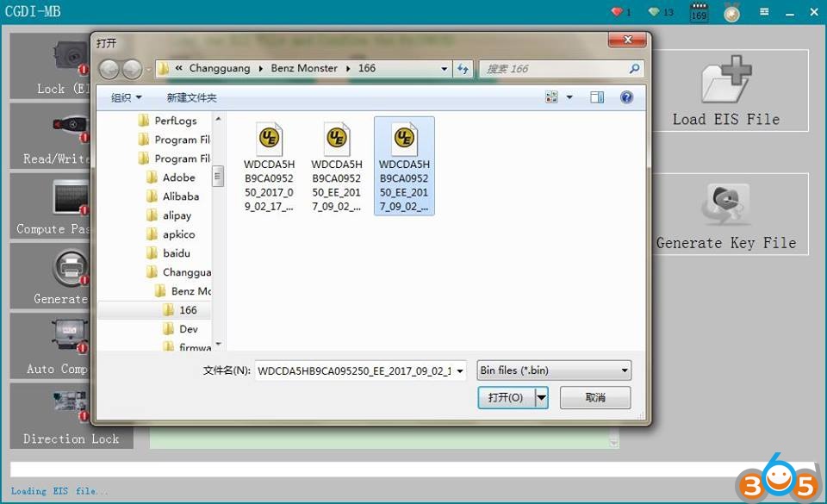Open the change view options dropdown arrow
Image resolution: width=827 pixels, height=504 pixels.
pyautogui.click(x=569, y=97)
